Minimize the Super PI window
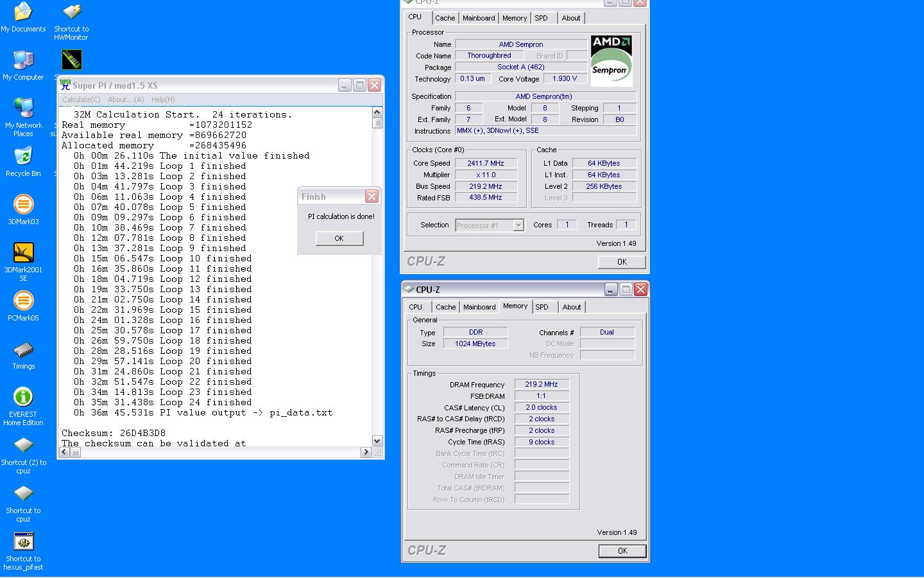Screen dimensions: 924x578 [345, 85]
